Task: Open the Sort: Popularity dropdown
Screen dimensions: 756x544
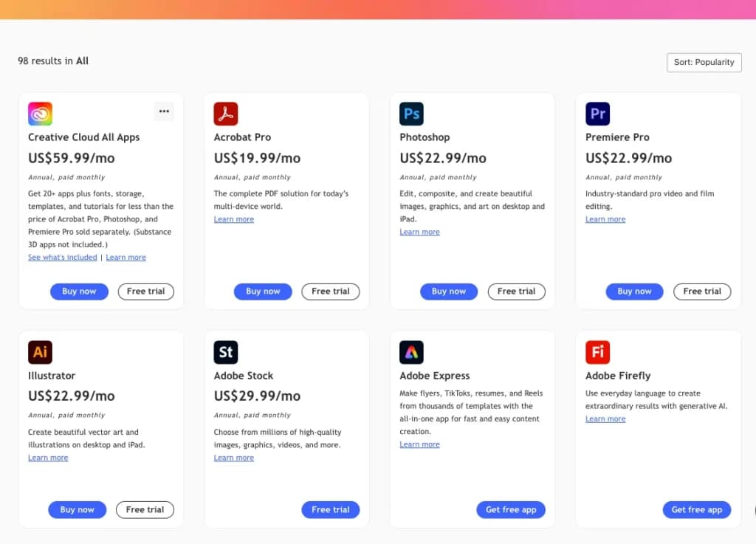Action: coord(704,62)
